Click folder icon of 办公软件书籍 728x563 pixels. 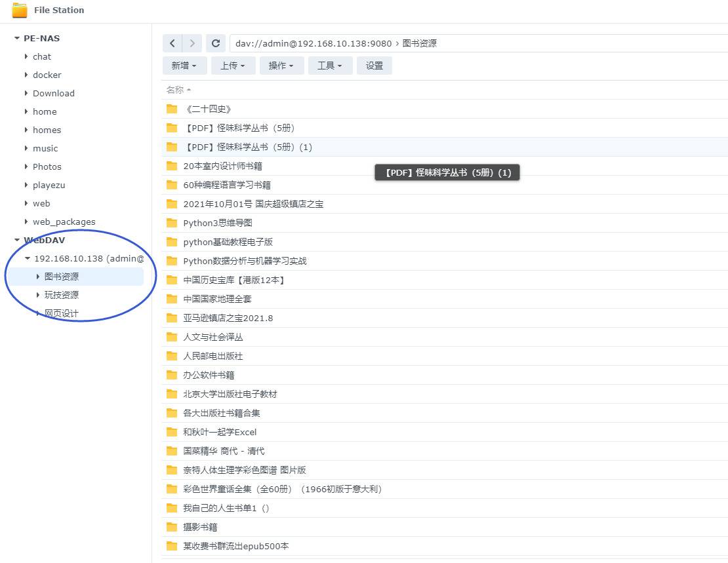click(x=172, y=375)
